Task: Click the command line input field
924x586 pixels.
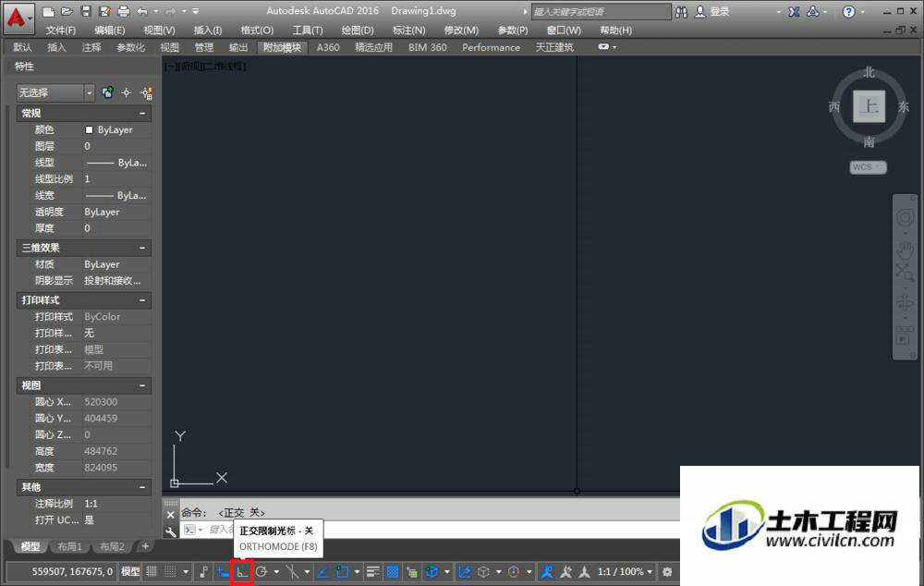Action: [x=431, y=530]
